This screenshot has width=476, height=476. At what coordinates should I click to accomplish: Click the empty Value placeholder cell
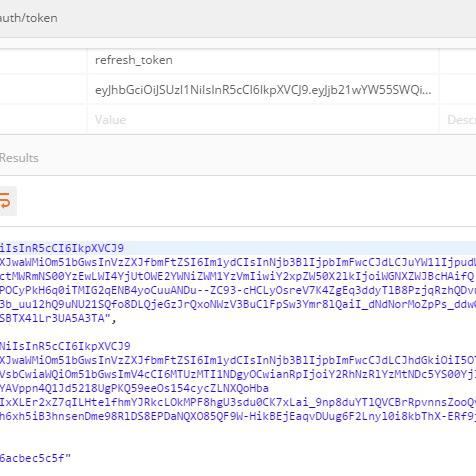pyautogui.click(x=263, y=120)
